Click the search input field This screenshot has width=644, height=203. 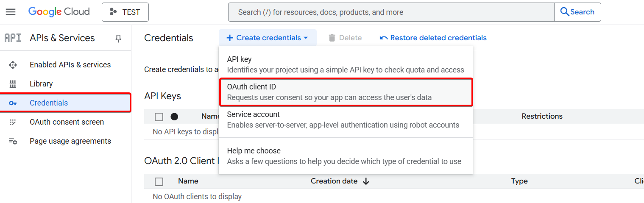[391, 12]
